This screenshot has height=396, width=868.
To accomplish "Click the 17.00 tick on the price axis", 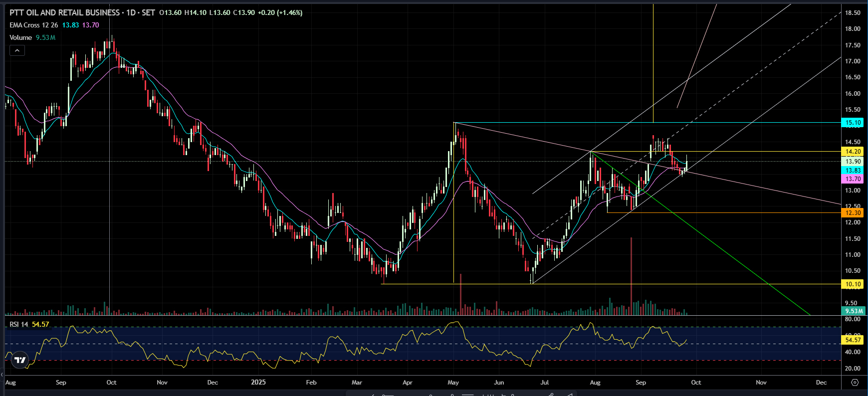I will (x=853, y=61).
